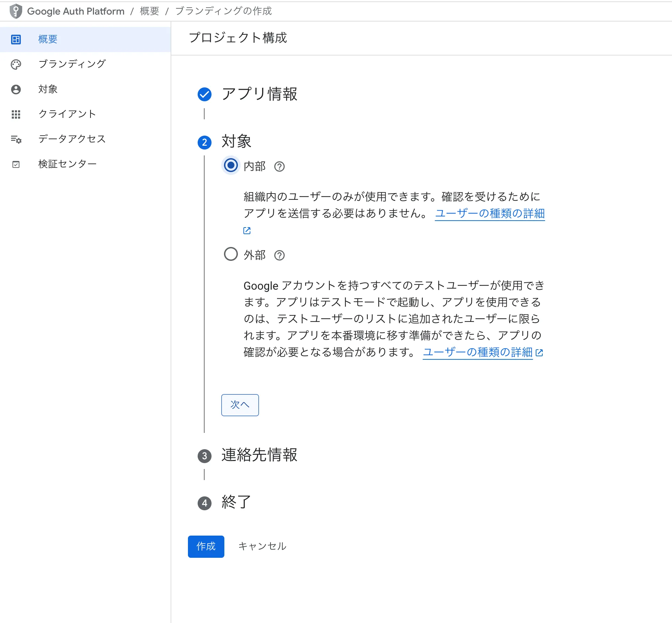This screenshot has width=672, height=623.
Task: Click キャンセル to abort project creation
Action: click(x=262, y=546)
